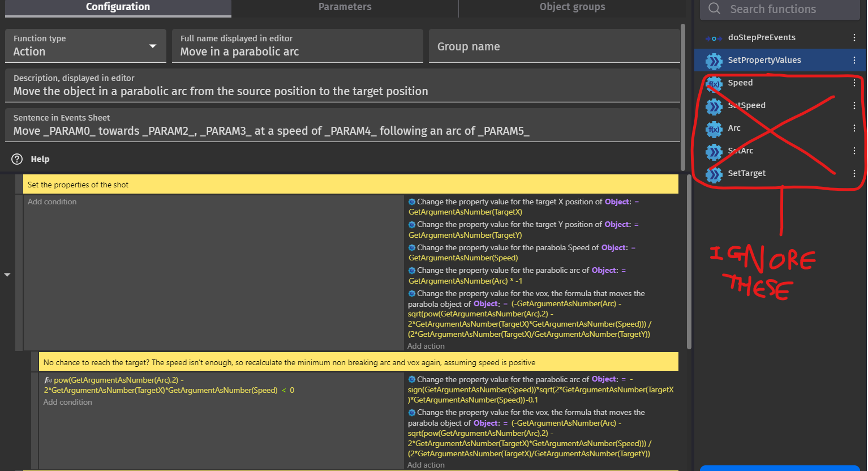Collapse the event using the left arrow
Image resolution: width=868 pixels, height=471 pixels.
coord(7,273)
